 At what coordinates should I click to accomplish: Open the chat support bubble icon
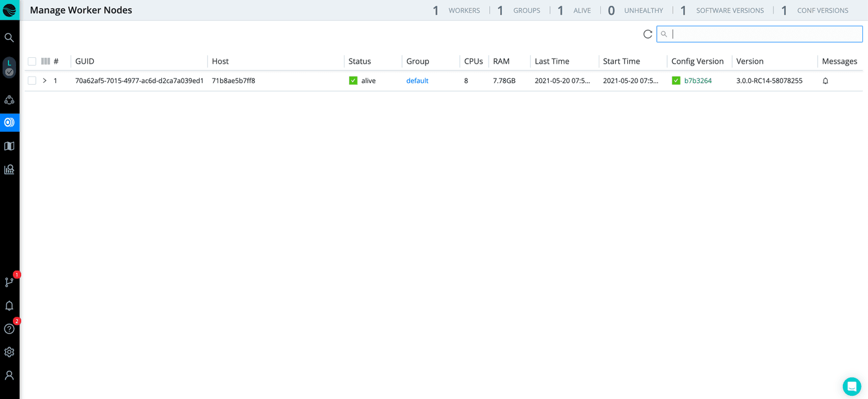(851, 386)
